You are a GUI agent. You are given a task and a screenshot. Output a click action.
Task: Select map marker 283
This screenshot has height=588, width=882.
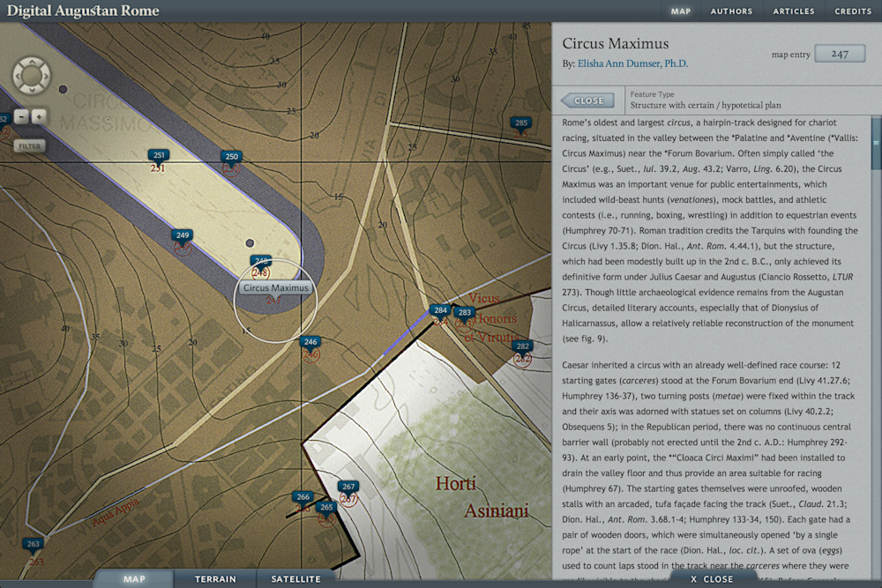(465, 313)
